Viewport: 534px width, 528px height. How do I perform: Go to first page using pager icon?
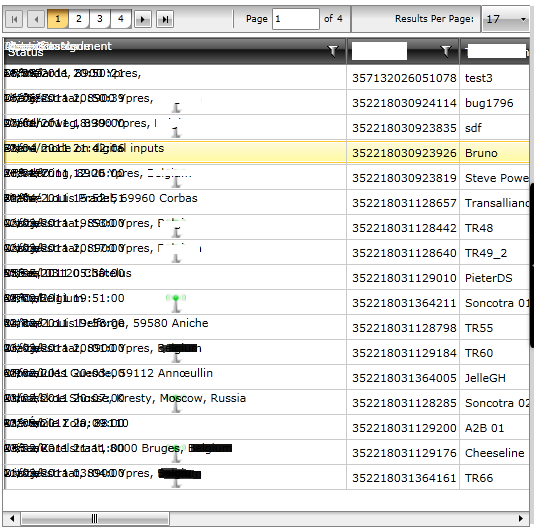14,19
